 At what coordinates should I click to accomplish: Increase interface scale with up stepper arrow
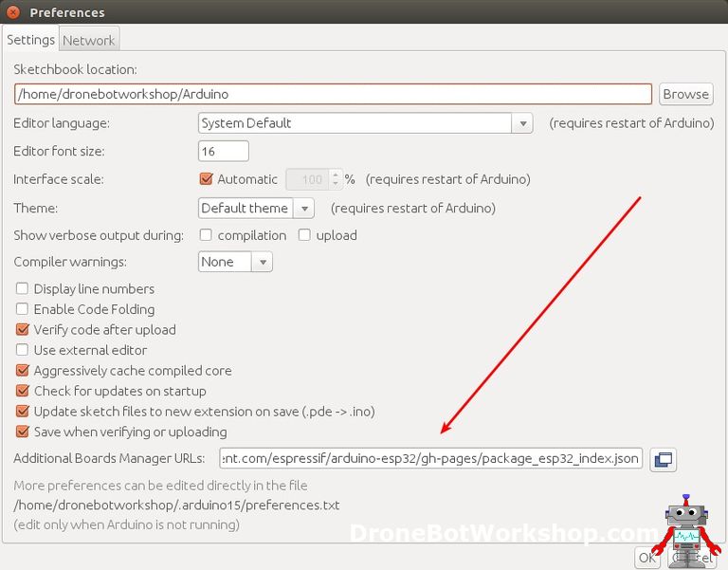tap(336, 175)
